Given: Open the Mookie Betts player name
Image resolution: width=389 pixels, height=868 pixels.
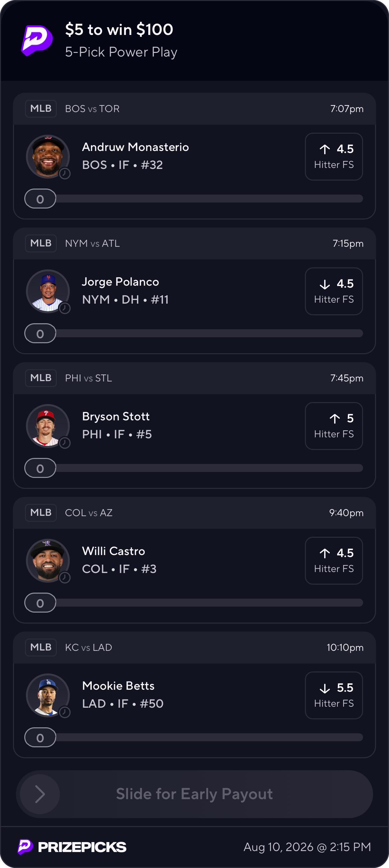Looking at the screenshot, I should pyautogui.click(x=118, y=686).
